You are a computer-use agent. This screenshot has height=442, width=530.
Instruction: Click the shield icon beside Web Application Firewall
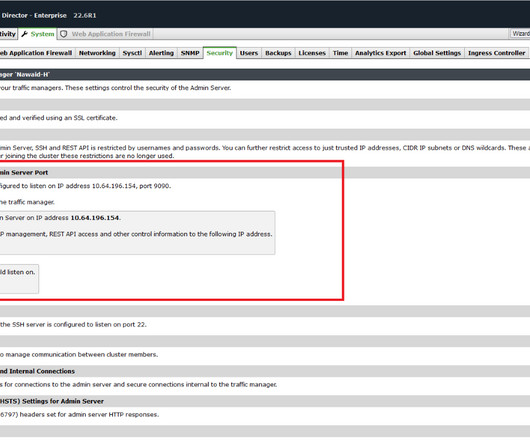(x=64, y=34)
